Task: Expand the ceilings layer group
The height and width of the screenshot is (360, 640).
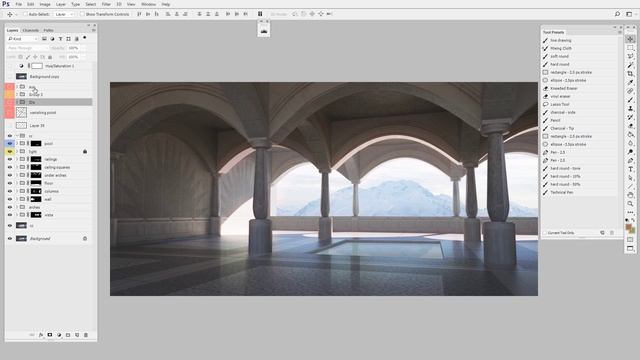Action: click(17, 159)
